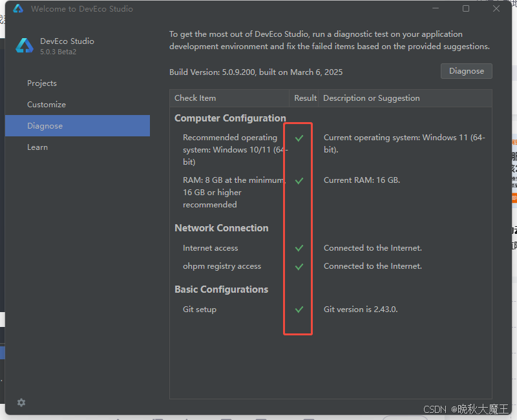Click Connected to the Internet for ohpm registry
The width and height of the screenshot is (517, 420).
pos(373,266)
